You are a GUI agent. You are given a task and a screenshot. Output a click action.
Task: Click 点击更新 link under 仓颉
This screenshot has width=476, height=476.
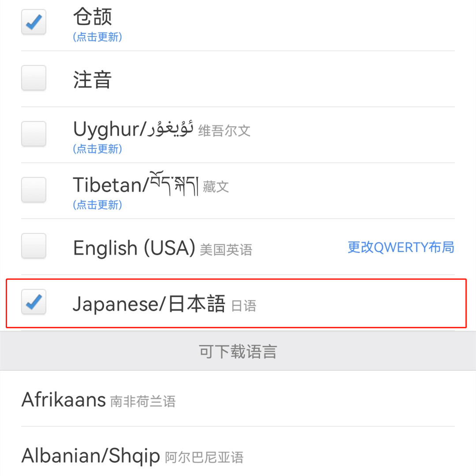point(97,37)
